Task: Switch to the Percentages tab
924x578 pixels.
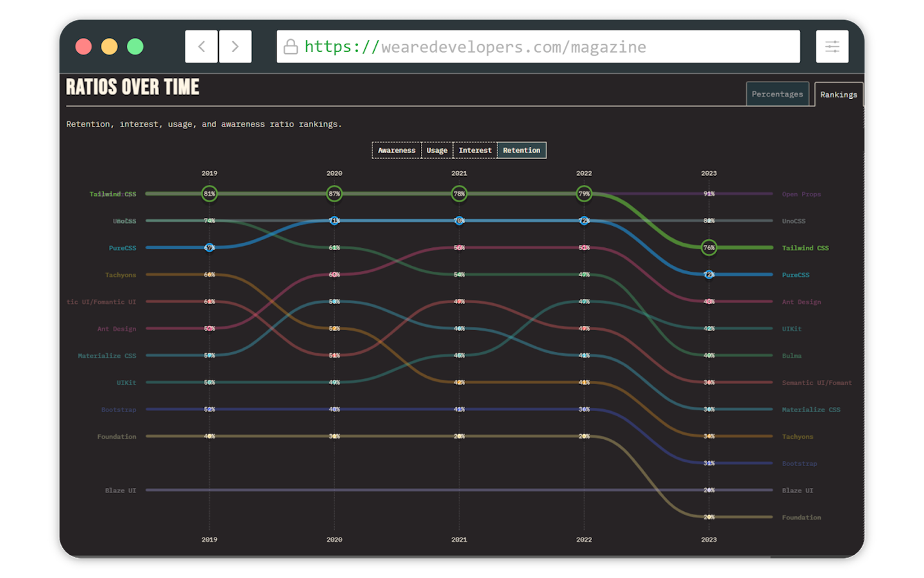Action: click(x=777, y=94)
